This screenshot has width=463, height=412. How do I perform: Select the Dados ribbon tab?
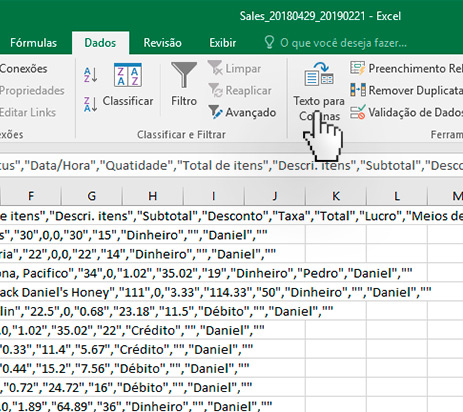click(x=100, y=43)
